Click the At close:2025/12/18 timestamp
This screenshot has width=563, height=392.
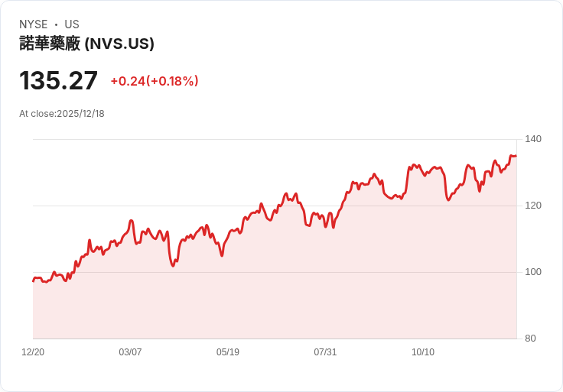tap(62, 114)
